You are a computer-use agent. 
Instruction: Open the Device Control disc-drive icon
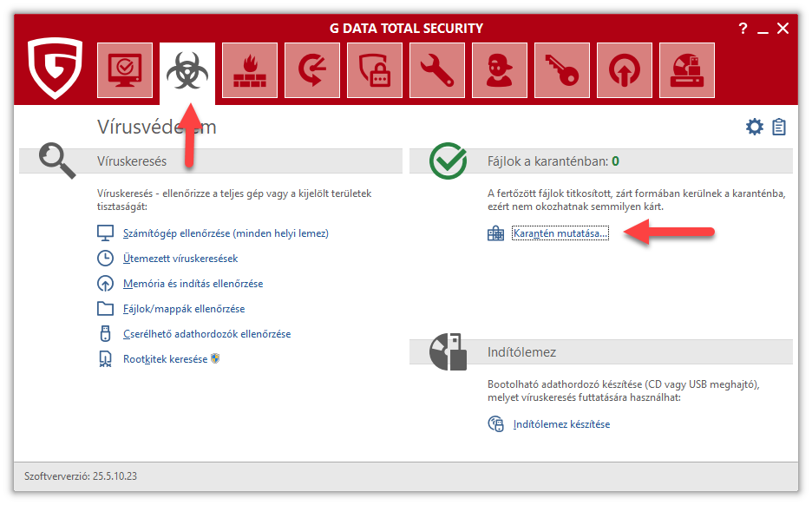pos(687,70)
